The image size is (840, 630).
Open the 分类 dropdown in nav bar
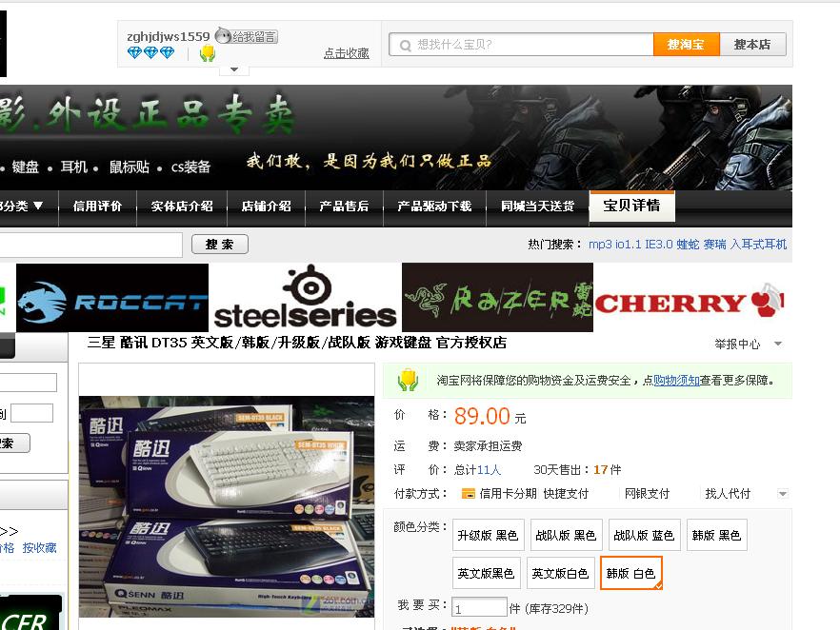tap(21, 207)
